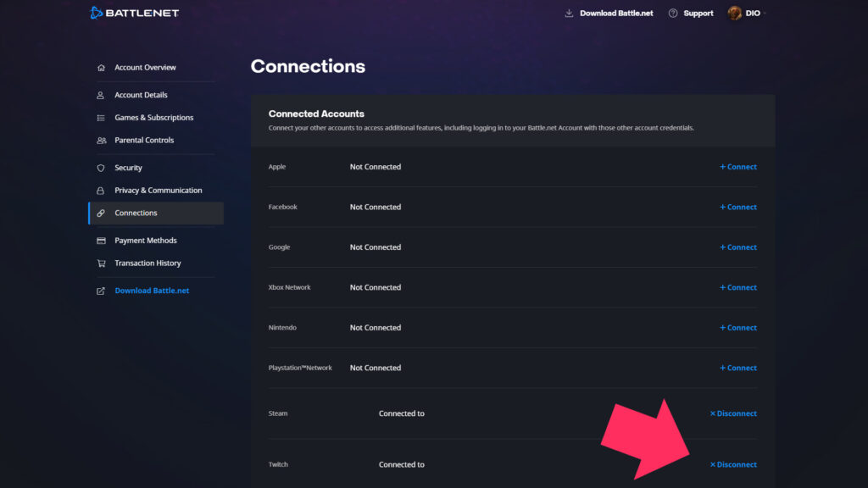Viewport: 868px width, 488px height.
Task: Click the Parental Controls people icon
Action: 102,141
